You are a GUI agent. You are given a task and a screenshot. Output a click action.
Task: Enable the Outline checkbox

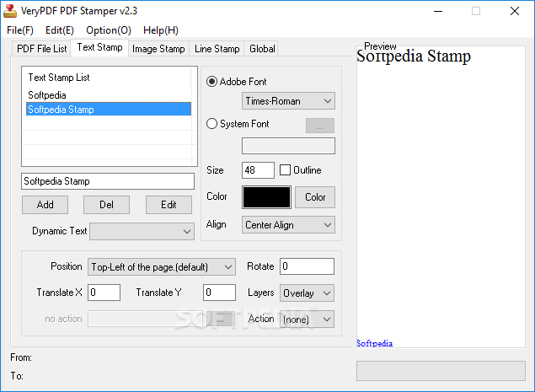click(285, 170)
